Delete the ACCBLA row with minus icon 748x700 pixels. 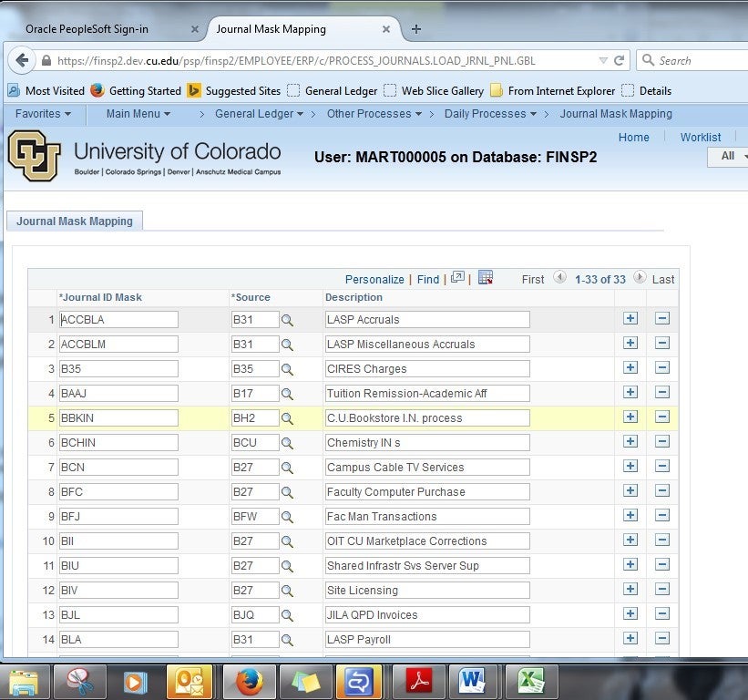(662, 318)
